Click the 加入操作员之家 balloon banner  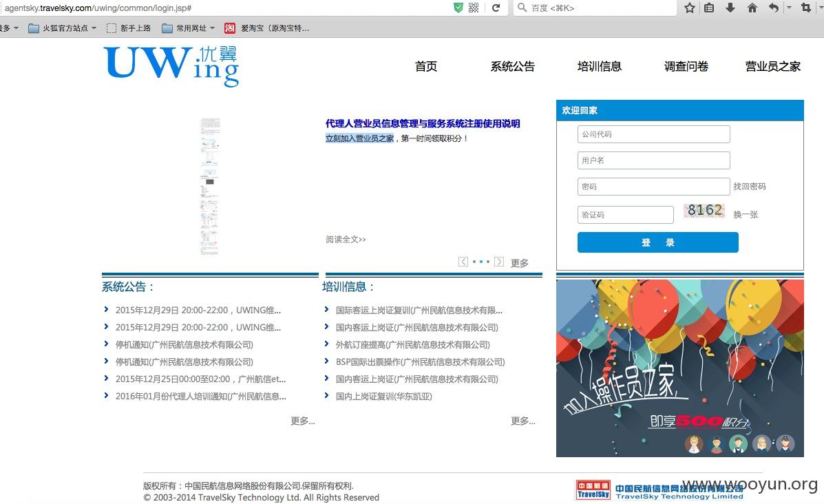(x=680, y=368)
